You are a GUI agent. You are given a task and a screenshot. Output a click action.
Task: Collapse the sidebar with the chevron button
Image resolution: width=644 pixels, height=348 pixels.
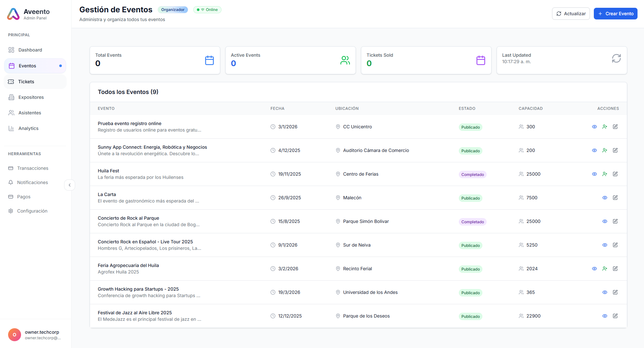pos(70,185)
